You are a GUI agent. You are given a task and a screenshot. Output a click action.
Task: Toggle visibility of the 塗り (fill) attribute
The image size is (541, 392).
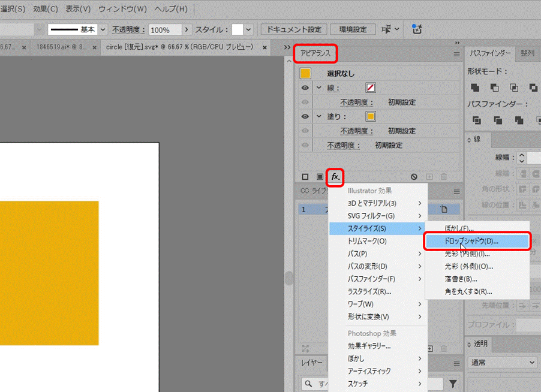point(305,116)
